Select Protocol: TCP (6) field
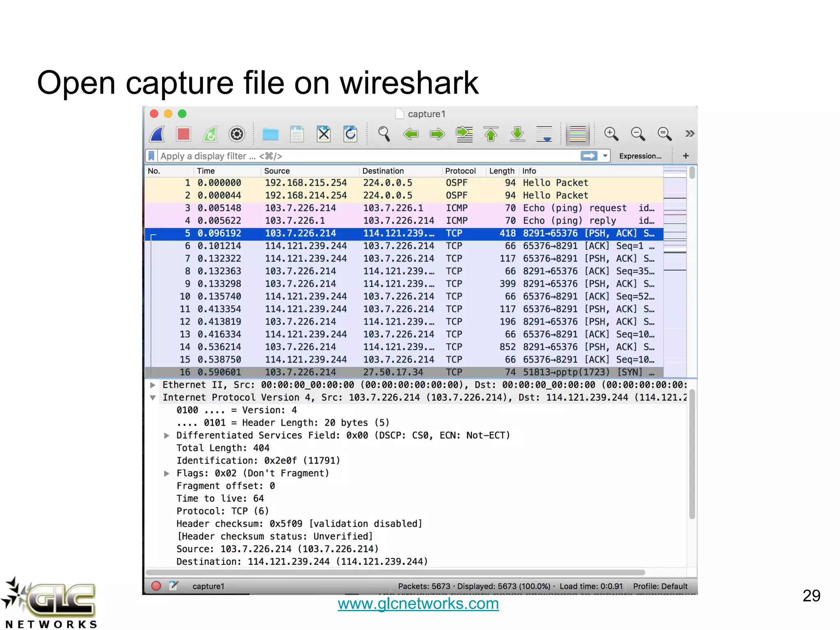 [223, 511]
